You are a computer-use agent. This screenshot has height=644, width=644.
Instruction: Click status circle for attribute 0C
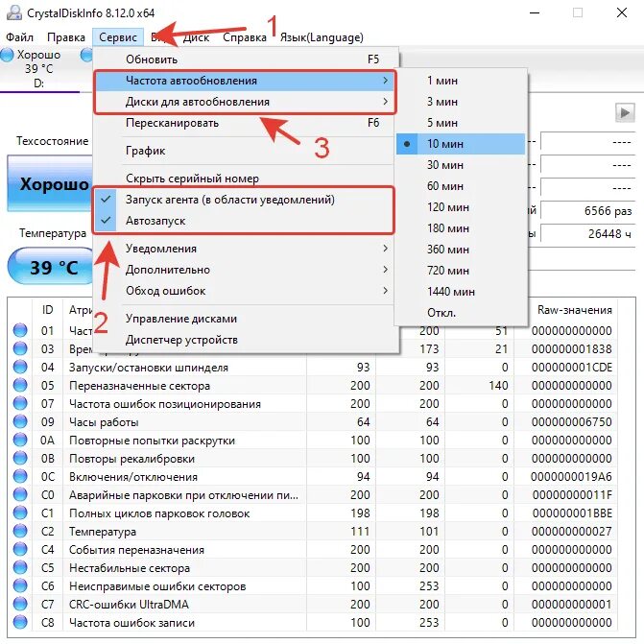pyautogui.click(x=20, y=476)
